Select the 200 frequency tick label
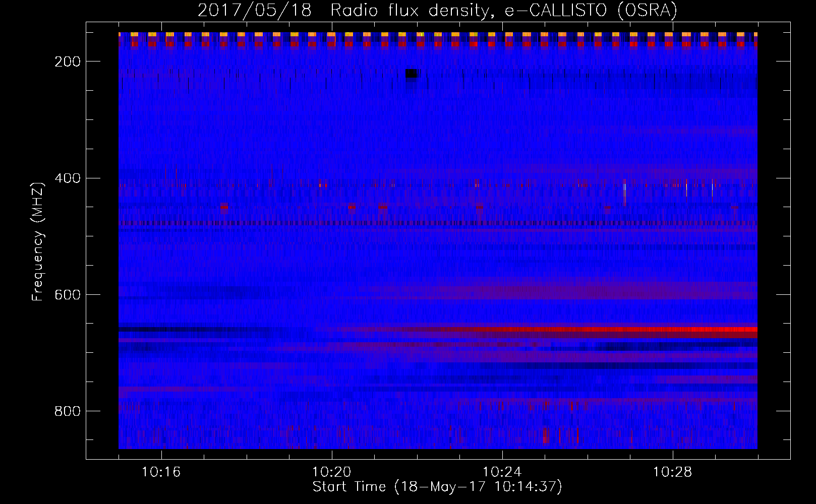 point(68,61)
